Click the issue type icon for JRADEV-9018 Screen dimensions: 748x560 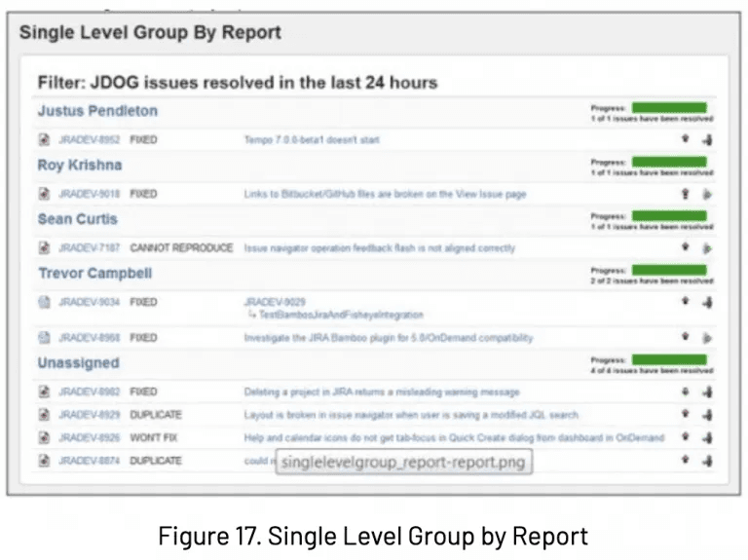click(x=44, y=194)
